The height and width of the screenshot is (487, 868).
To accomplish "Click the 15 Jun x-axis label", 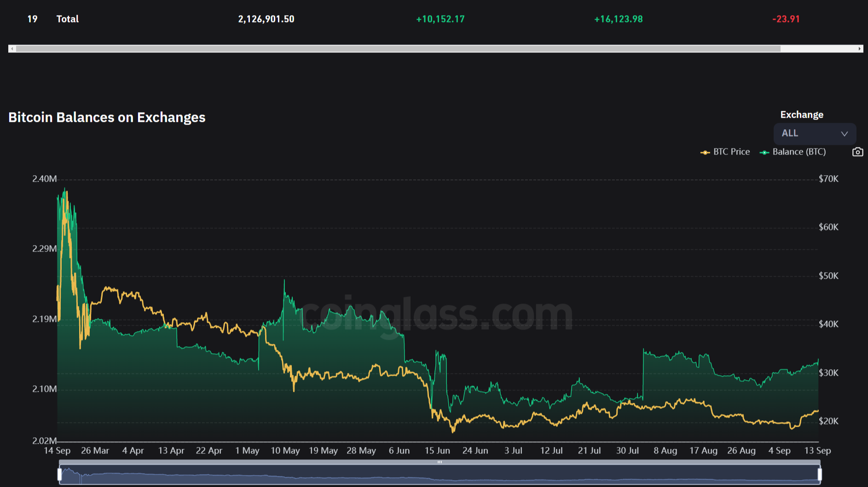I will 437,451.
